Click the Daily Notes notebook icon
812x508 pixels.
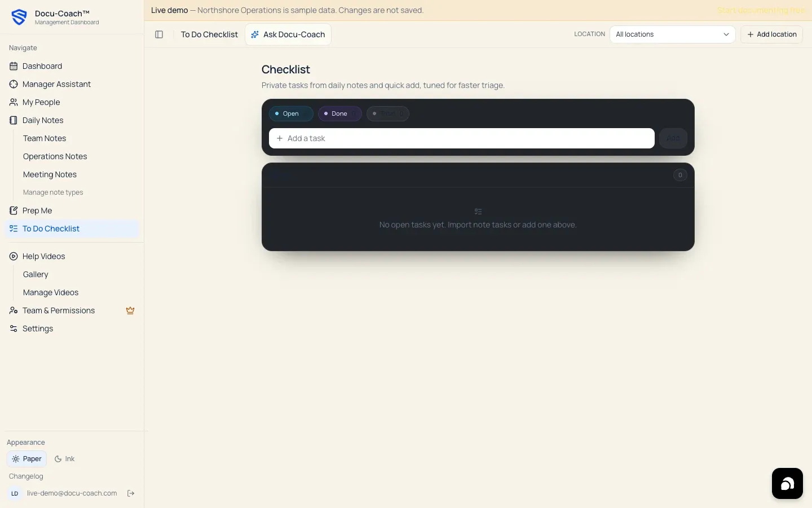(x=14, y=120)
